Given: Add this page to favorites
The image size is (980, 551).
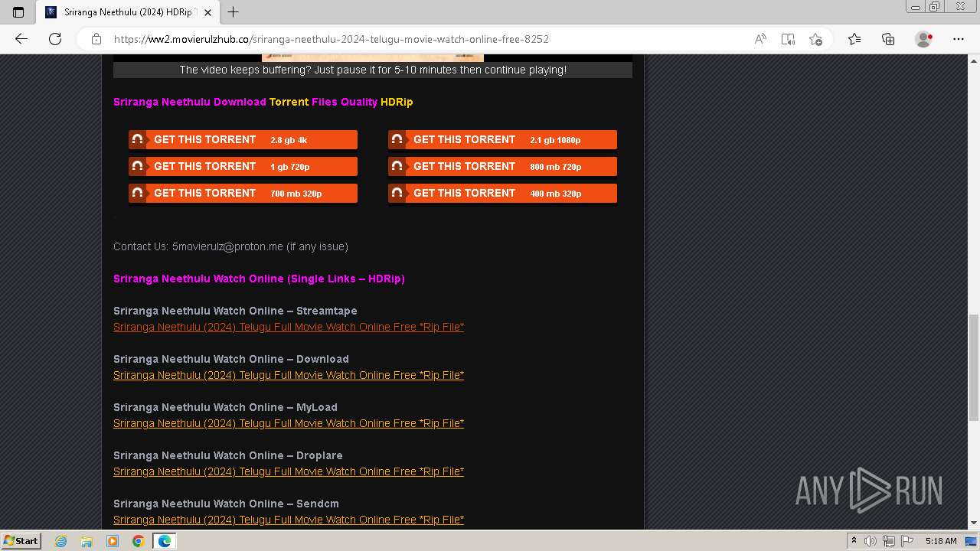Looking at the screenshot, I should pos(815,39).
